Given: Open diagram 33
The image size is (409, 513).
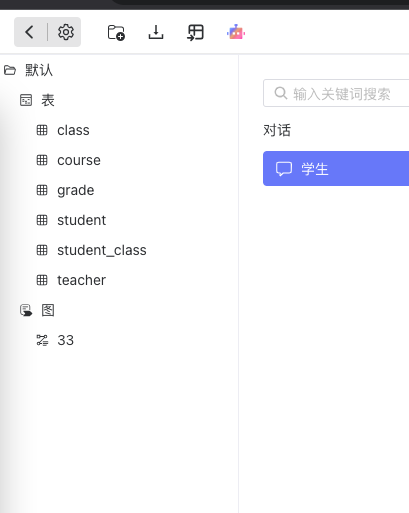Looking at the screenshot, I should click(x=65, y=340).
